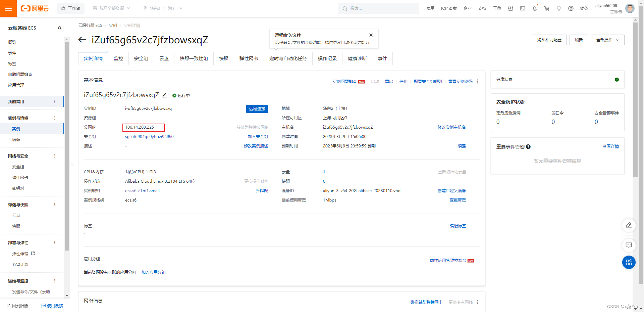
Task: Search in ECS sidebar with magnifier icon
Action: (60, 28)
